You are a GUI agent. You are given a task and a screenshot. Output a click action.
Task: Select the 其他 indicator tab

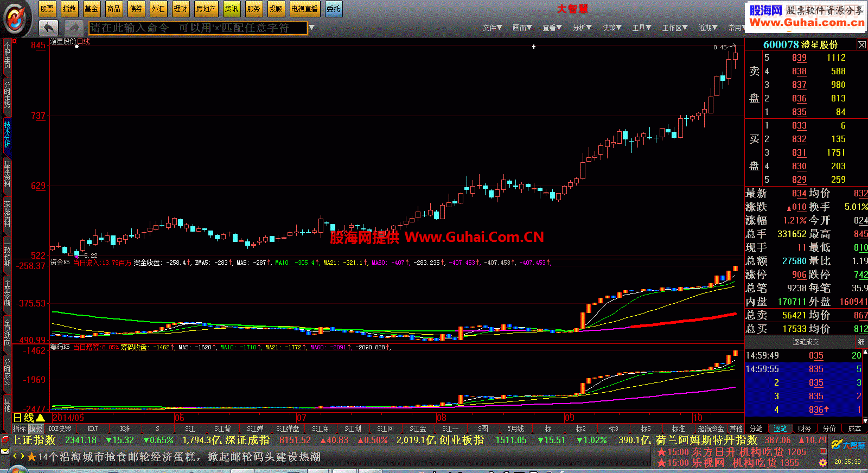tap(736, 429)
